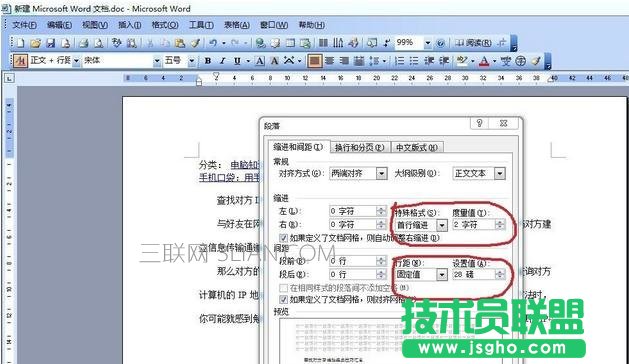Screen dimensions: 629x364
Task: Toggle auto-adjust right indent checkbox
Action: tap(283, 238)
